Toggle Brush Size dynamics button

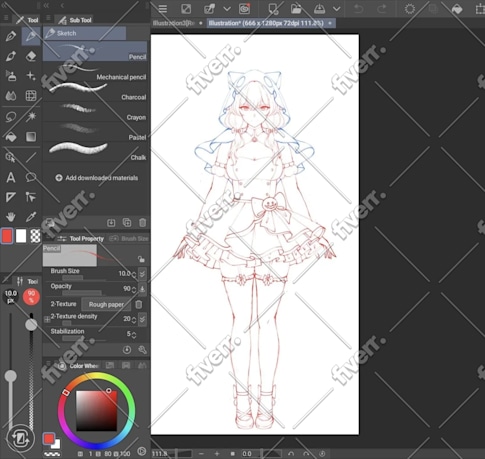point(142,274)
